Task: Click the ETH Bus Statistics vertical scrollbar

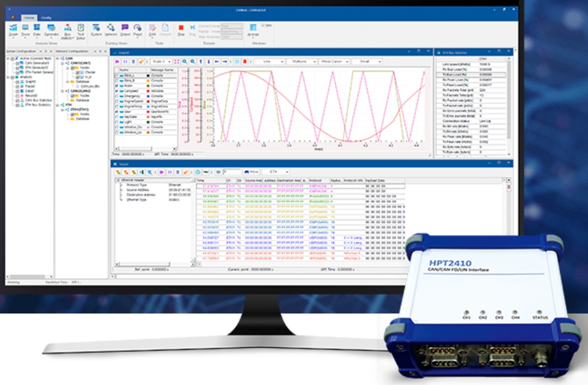Action: point(509,106)
